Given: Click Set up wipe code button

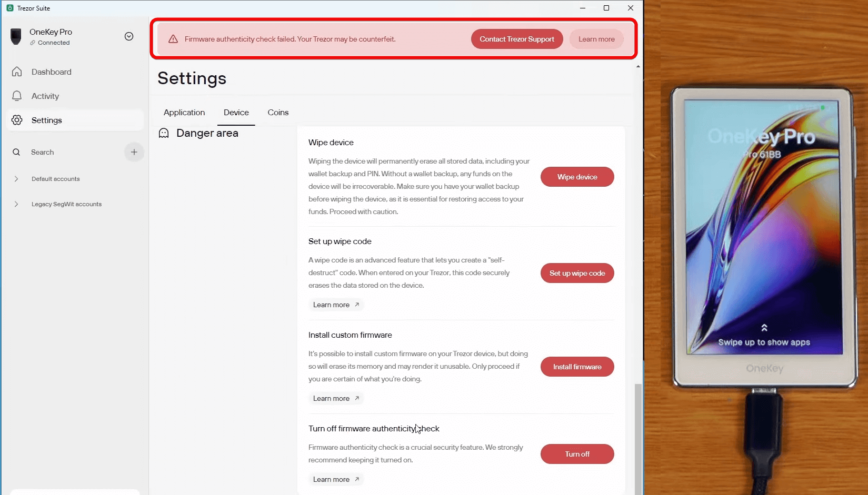Looking at the screenshot, I should 577,273.
